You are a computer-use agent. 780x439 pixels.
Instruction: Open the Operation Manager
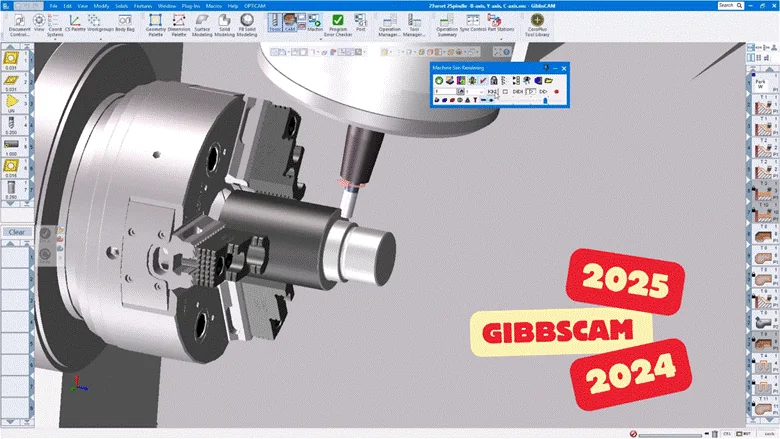click(390, 25)
